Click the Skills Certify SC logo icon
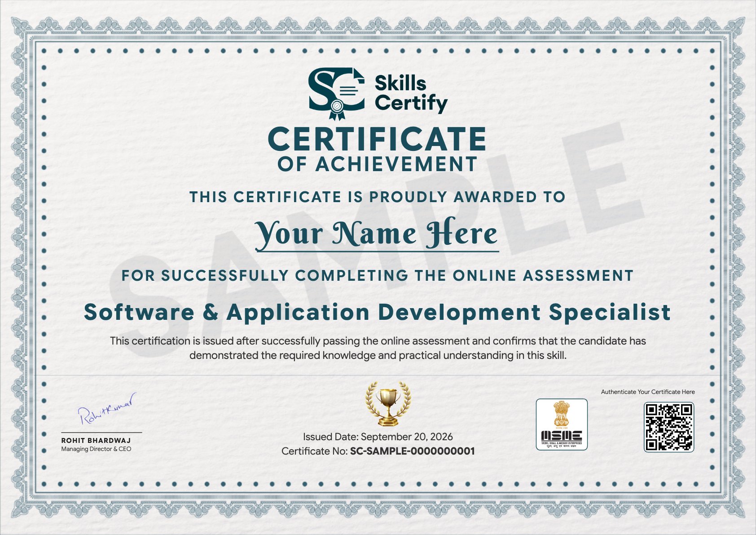This screenshot has height=535, width=756. pyautogui.click(x=337, y=94)
